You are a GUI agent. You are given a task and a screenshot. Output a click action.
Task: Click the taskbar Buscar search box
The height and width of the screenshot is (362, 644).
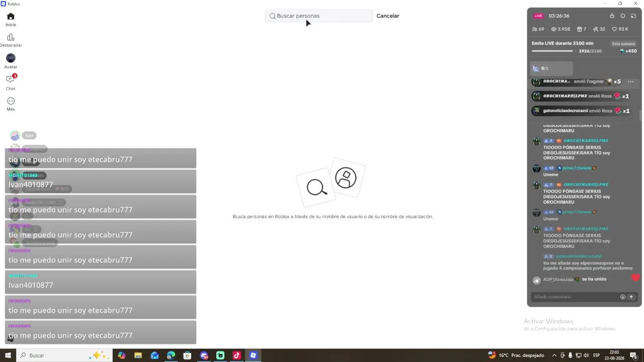(x=64, y=355)
